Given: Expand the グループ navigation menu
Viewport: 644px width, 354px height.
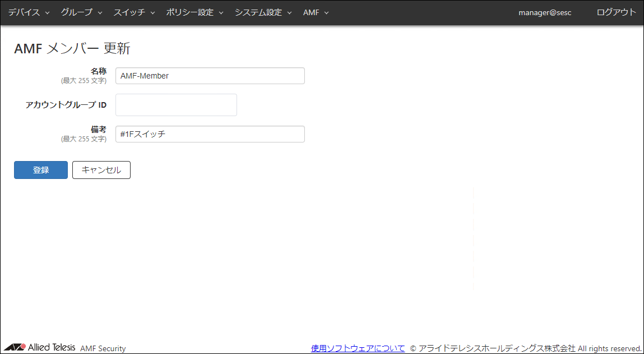Looking at the screenshot, I should coord(81,12).
